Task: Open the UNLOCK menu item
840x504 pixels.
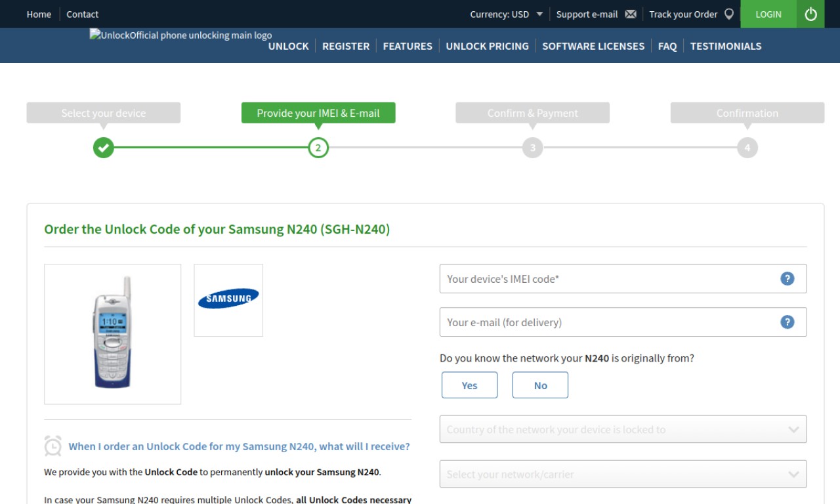Action: [288, 46]
